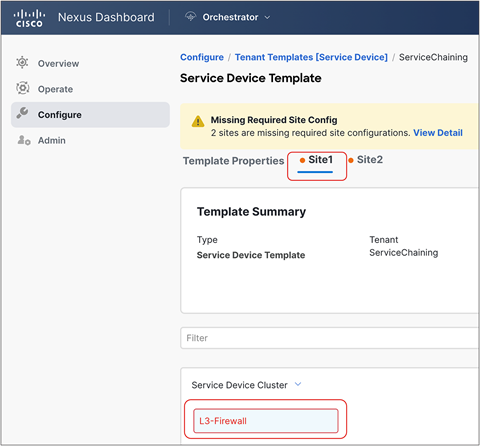Open Operate in the sidebar
This screenshot has width=480, height=446.
click(55, 89)
